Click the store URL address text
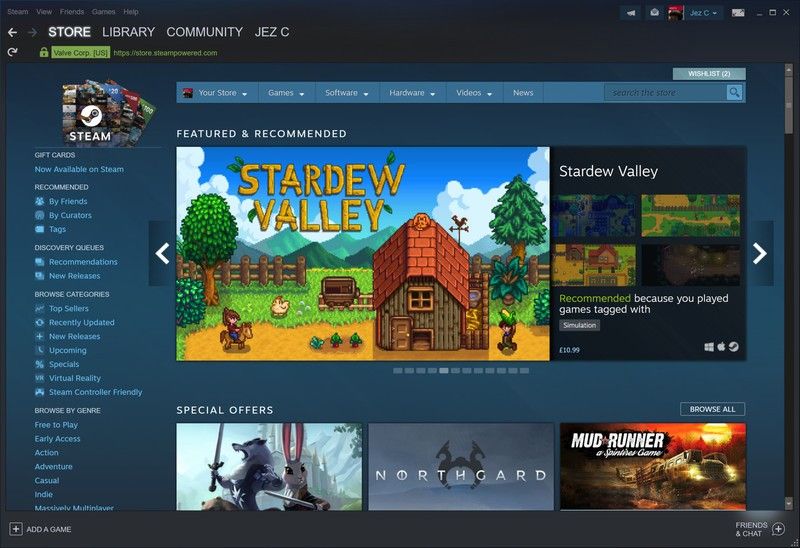Screen dimensions: 800x548 pyautogui.click(x=165, y=53)
